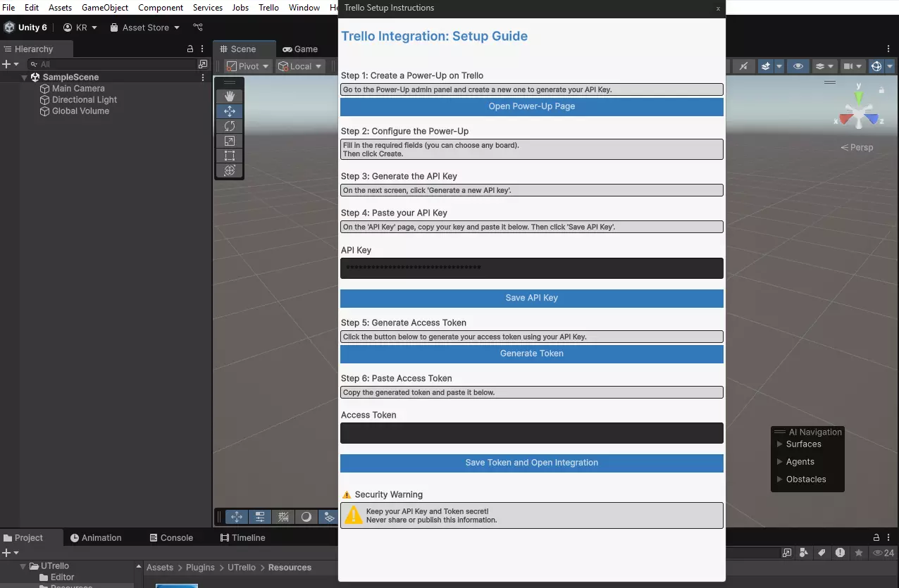
Task: Open the Project panel kebab menu
Action: point(890,537)
